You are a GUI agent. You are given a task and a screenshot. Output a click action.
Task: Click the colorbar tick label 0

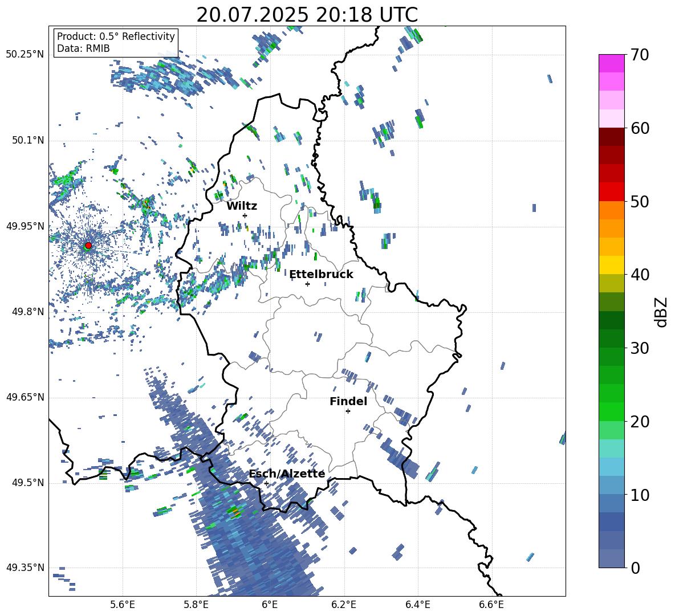pos(635,568)
